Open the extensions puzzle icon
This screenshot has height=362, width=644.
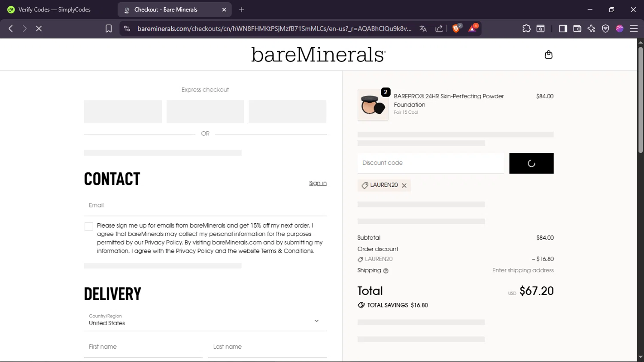point(526,28)
